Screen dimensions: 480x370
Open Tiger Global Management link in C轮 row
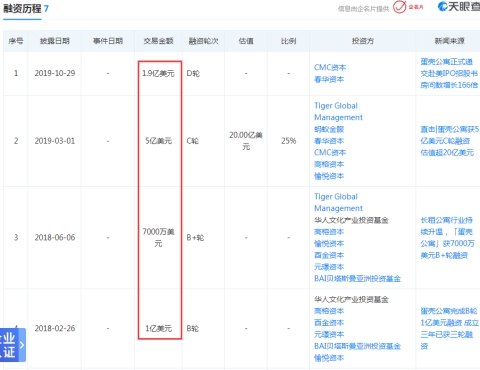(x=338, y=111)
